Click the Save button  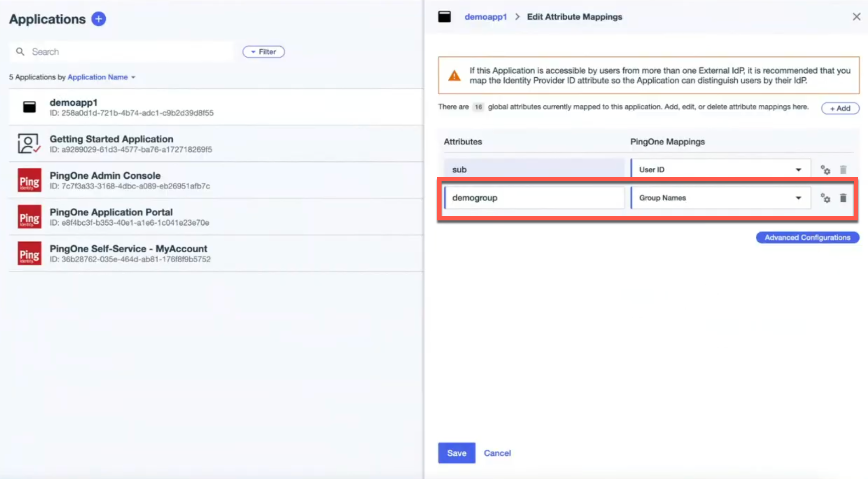(456, 453)
